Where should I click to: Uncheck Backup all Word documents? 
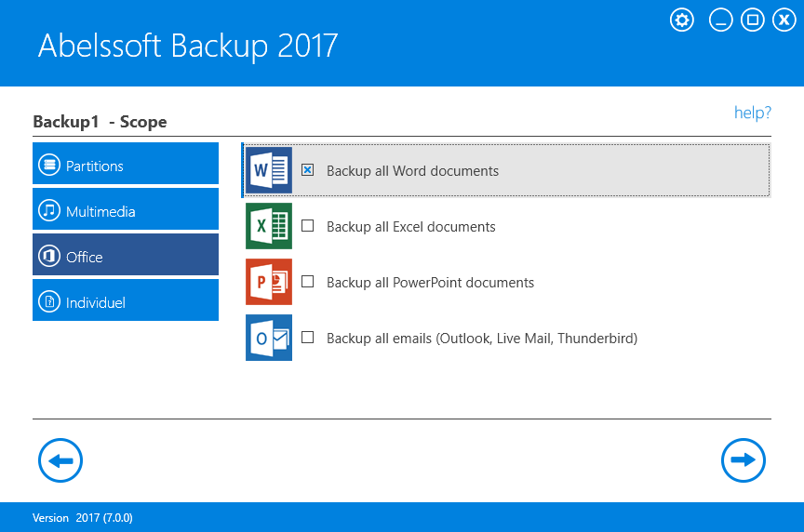(x=308, y=170)
